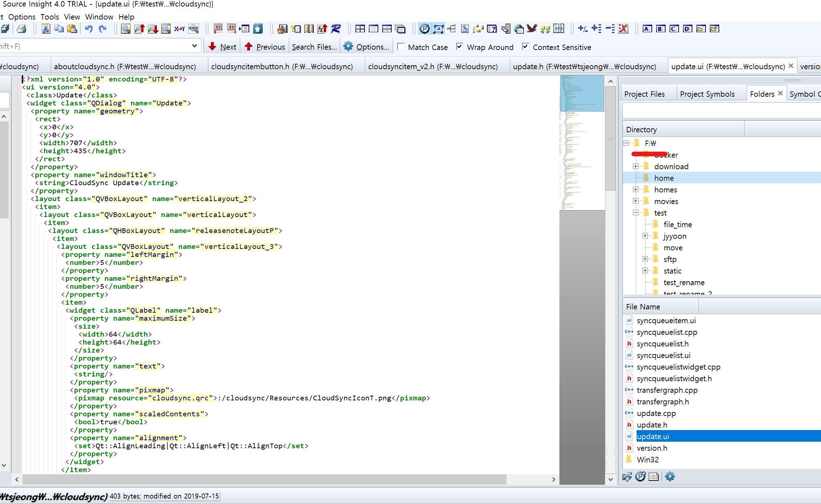
Task: Expand the download folder node
Action: [x=635, y=166]
